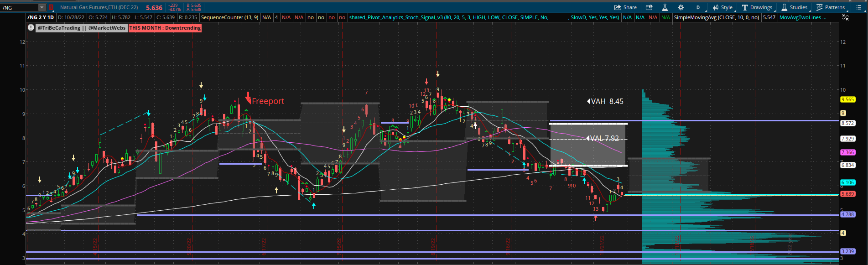
Task: Click the Natural Gas Futures,ETH (DEC 22) description
Action: (99, 7)
